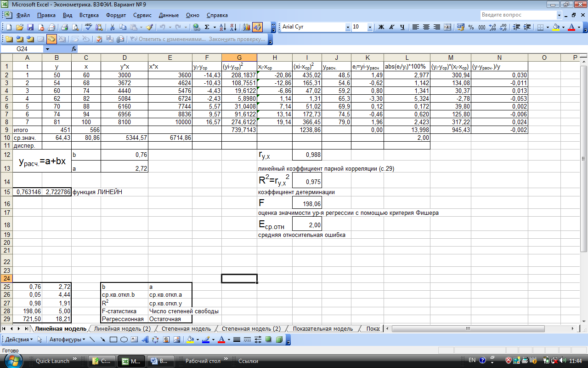Click the Print icon in toolbar

coord(65,27)
